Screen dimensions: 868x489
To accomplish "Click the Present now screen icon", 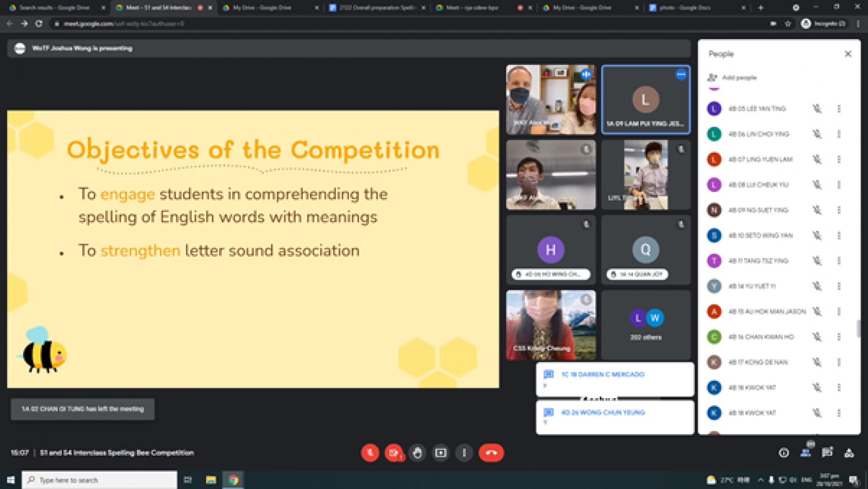I will (x=441, y=453).
